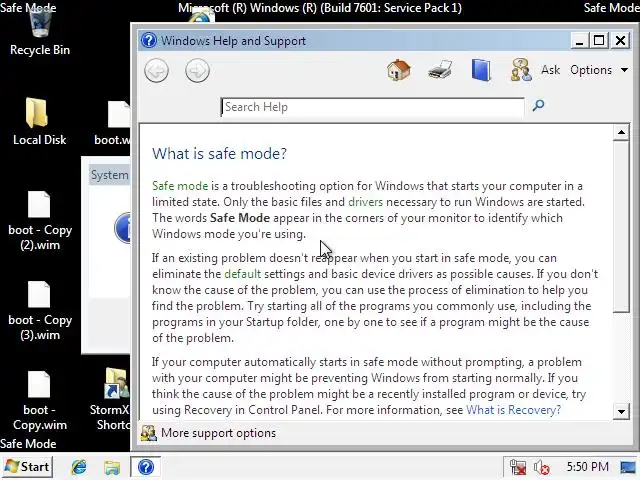Click blue info icon in System window
Screen dimensions: 640x480
pos(122,228)
